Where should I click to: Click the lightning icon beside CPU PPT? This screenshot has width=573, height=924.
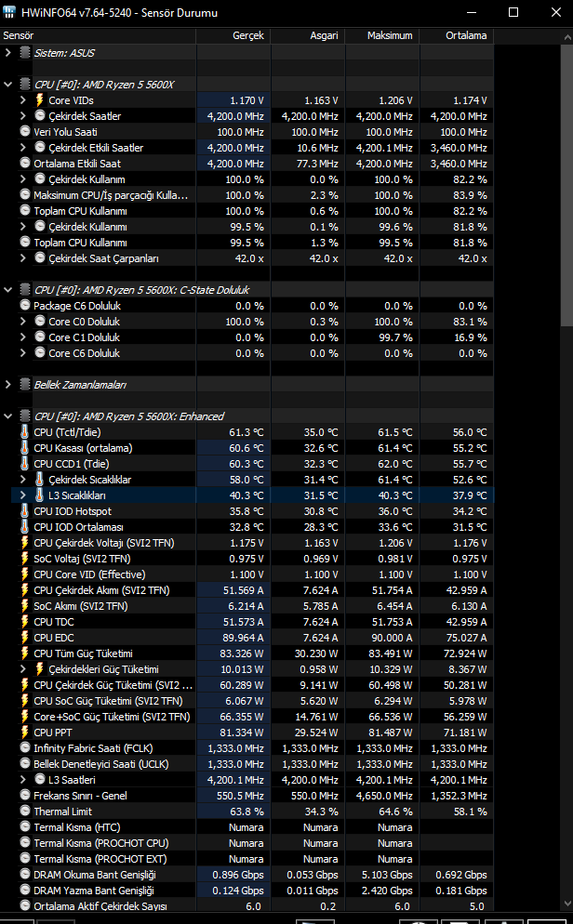[25, 733]
